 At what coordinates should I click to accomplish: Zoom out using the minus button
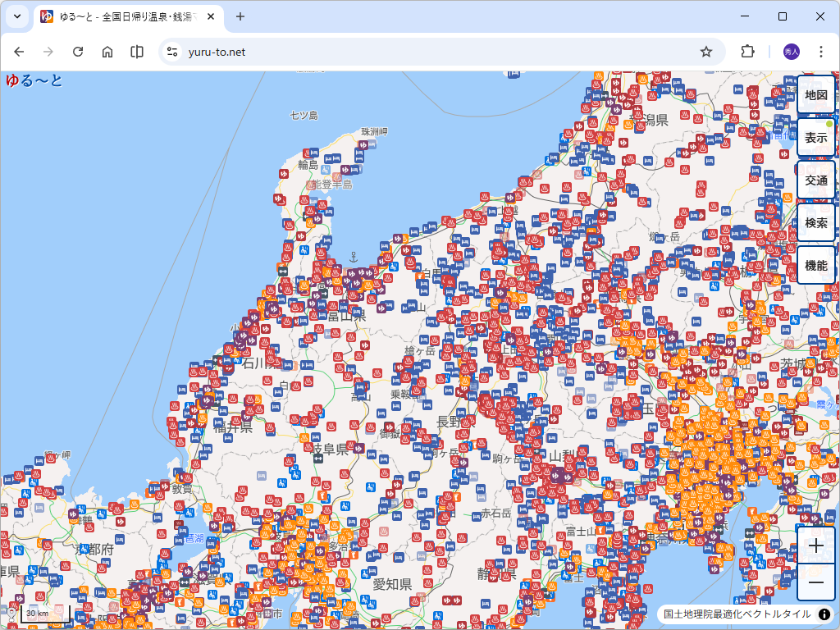(816, 583)
